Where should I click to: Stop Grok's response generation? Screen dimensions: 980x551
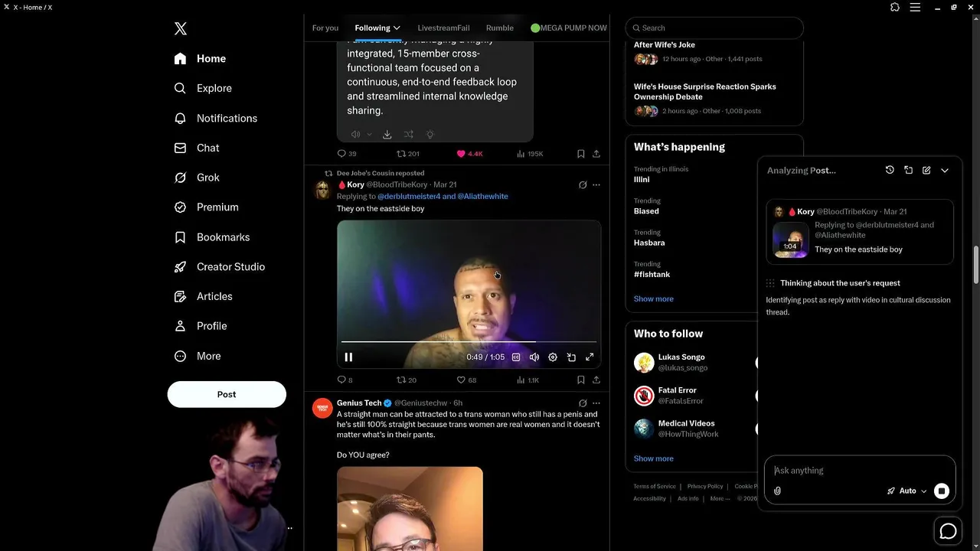(x=942, y=491)
